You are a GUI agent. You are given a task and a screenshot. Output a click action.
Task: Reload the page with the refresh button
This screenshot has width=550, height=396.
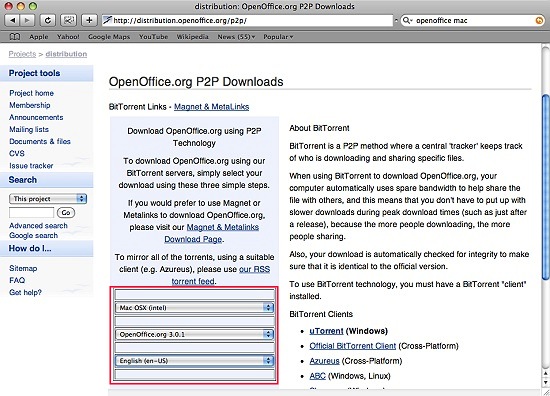click(x=47, y=20)
